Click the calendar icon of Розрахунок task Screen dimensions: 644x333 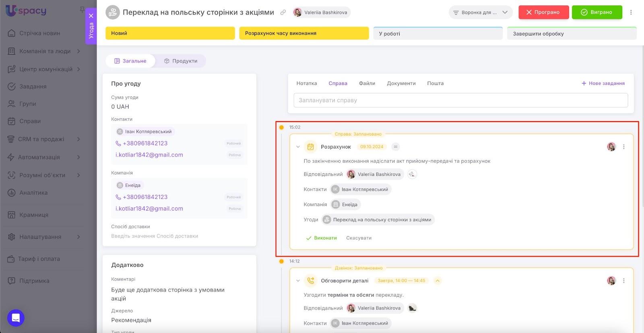click(x=310, y=147)
